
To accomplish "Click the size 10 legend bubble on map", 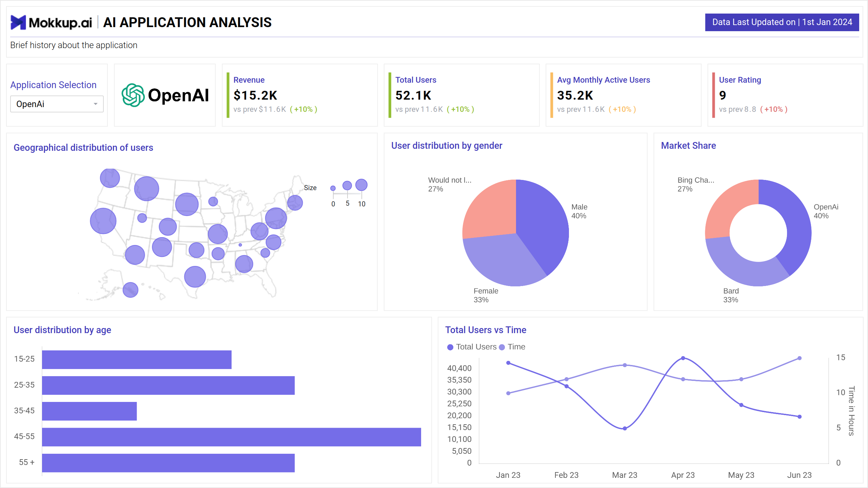I will 361,185.
